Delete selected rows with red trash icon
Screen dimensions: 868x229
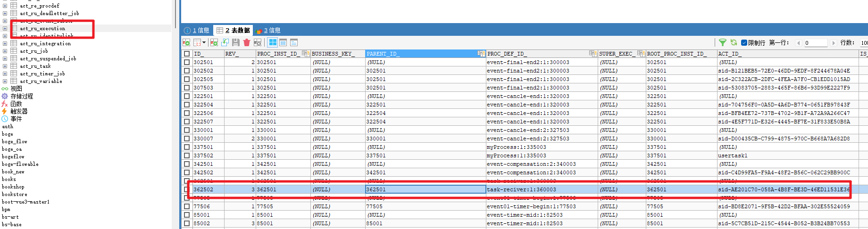click(x=246, y=42)
